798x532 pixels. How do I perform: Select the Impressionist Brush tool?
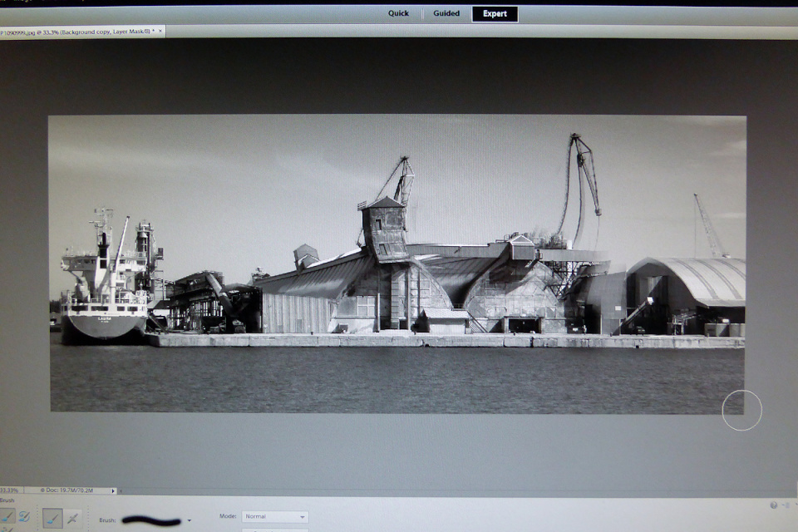[x=24, y=517]
